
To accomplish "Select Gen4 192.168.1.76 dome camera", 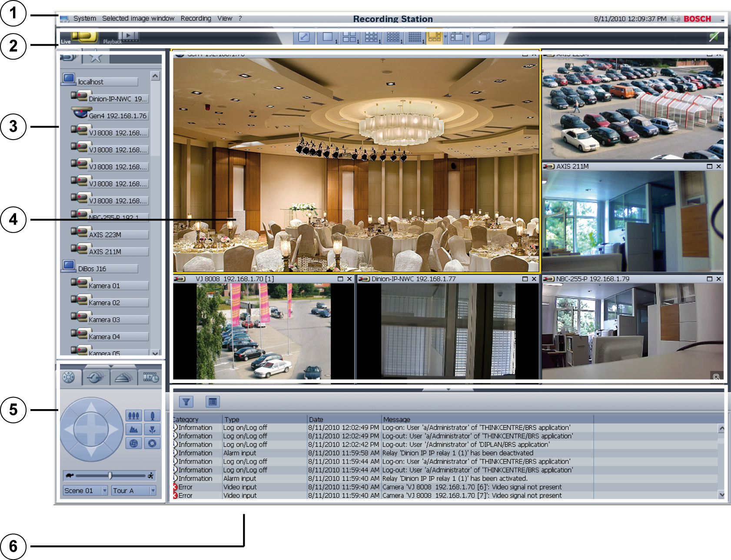I will [110, 115].
